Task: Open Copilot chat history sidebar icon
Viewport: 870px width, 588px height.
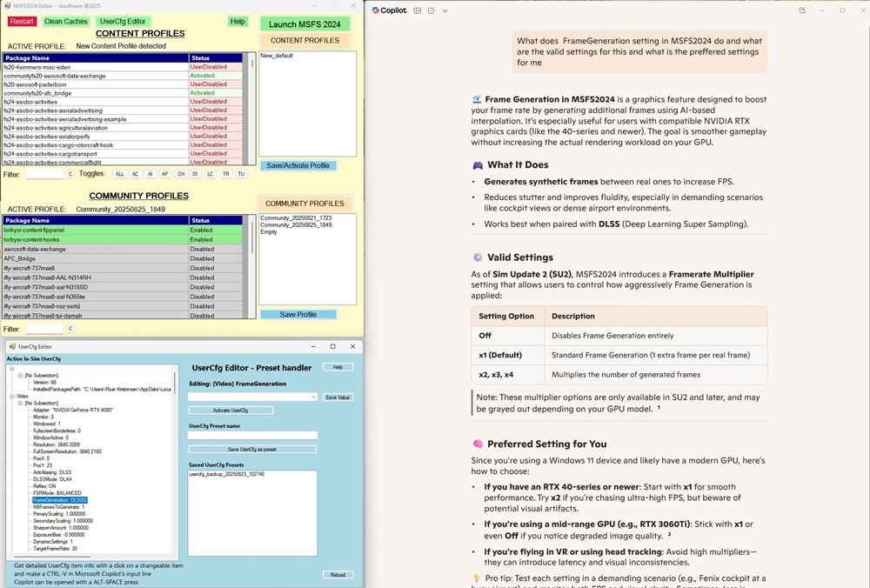Action: (418, 10)
